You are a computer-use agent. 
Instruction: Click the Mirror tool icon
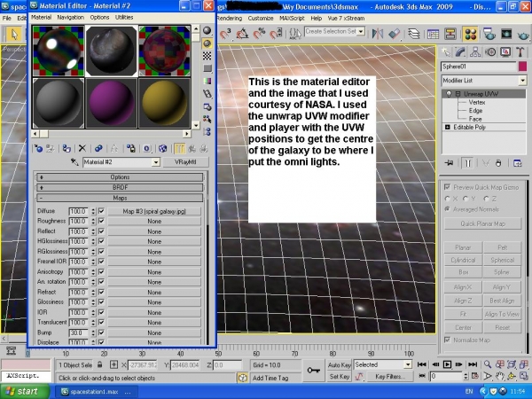(378, 34)
